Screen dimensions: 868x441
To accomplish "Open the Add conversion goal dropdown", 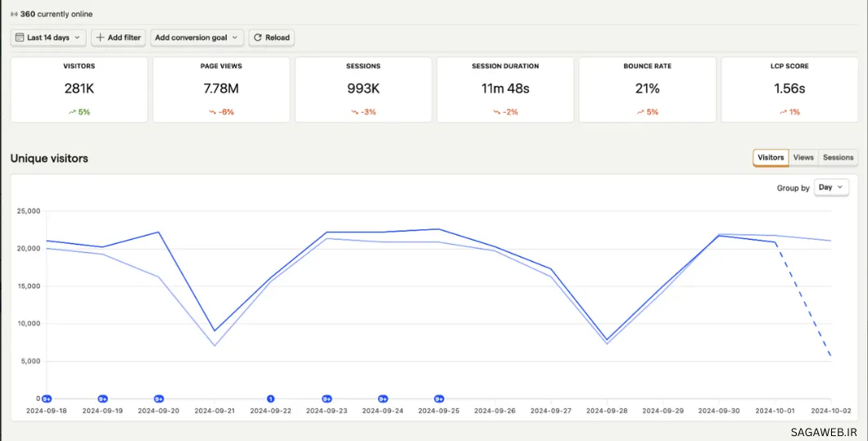I will click(x=197, y=38).
